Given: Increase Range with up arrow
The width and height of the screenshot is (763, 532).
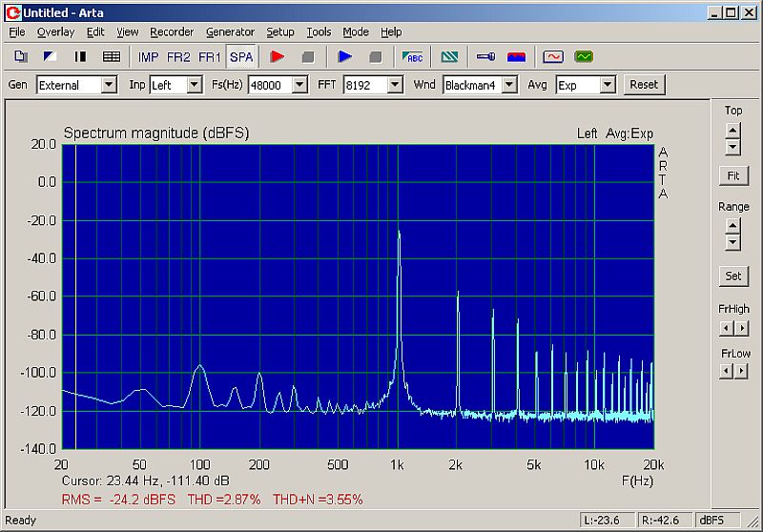Looking at the screenshot, I should tap(732, 226).
